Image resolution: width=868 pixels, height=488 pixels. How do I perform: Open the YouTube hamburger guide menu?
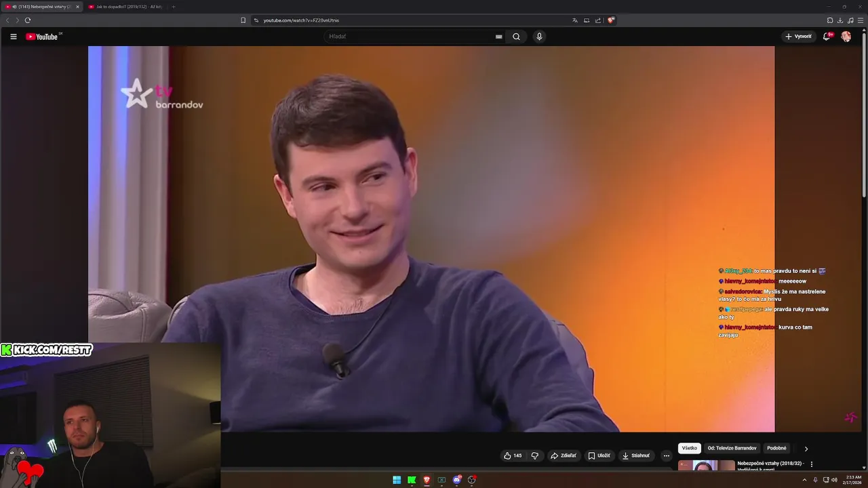click(13, 37)
